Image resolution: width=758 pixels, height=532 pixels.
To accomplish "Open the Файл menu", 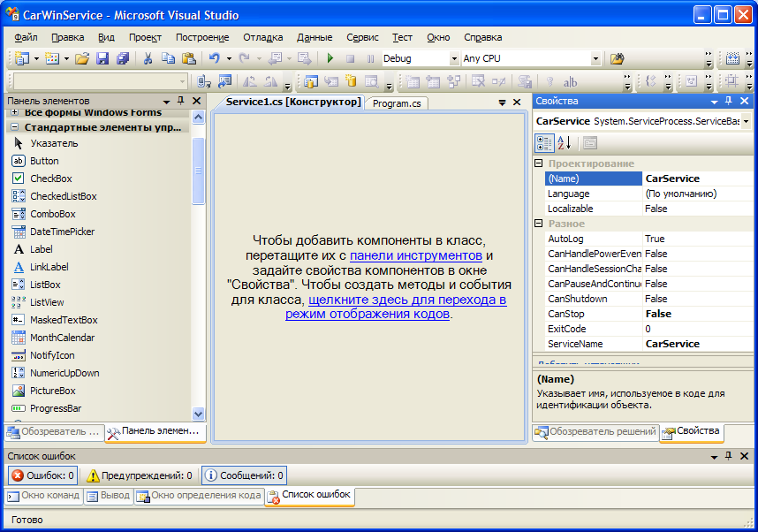I will coord(27,37).
